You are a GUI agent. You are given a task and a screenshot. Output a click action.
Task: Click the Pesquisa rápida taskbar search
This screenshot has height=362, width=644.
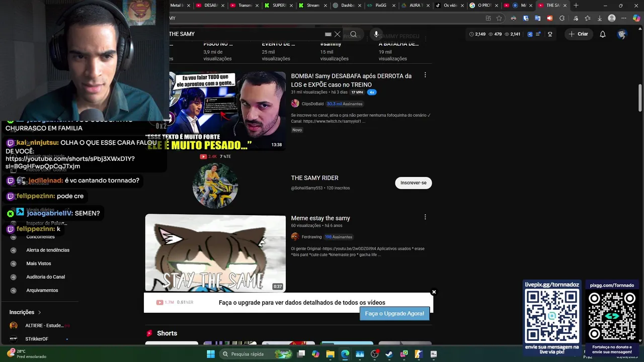[257, 354]
